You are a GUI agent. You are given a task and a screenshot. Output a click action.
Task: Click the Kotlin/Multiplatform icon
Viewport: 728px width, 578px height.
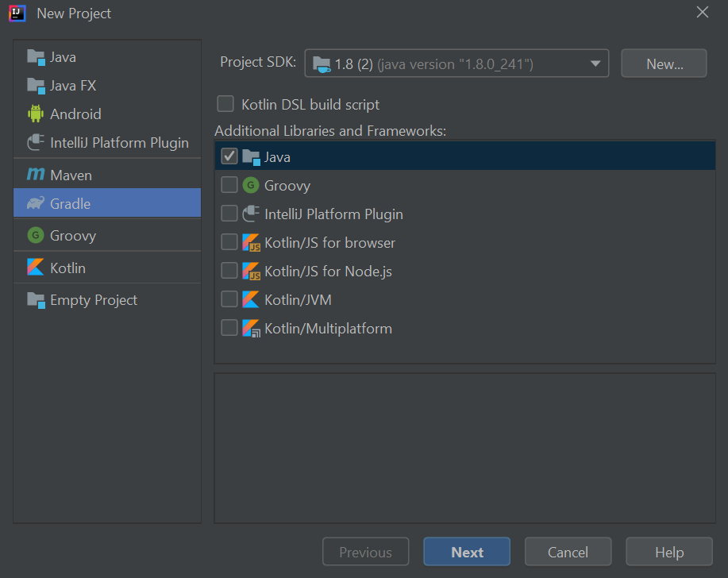click(x=251, y=328)
